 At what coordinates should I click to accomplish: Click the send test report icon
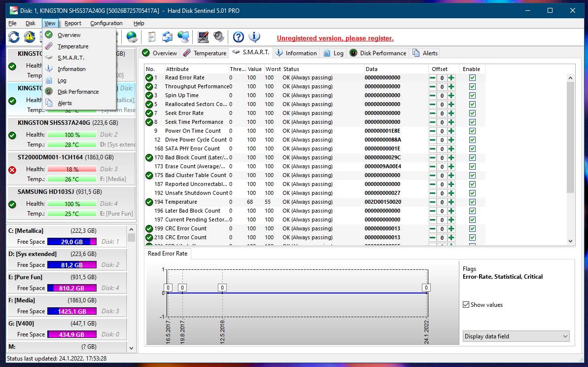click(167, 37)
